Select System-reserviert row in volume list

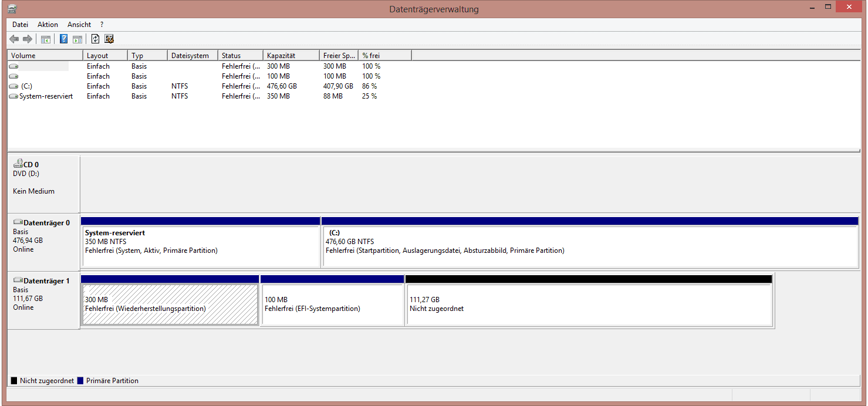[210, 96]
